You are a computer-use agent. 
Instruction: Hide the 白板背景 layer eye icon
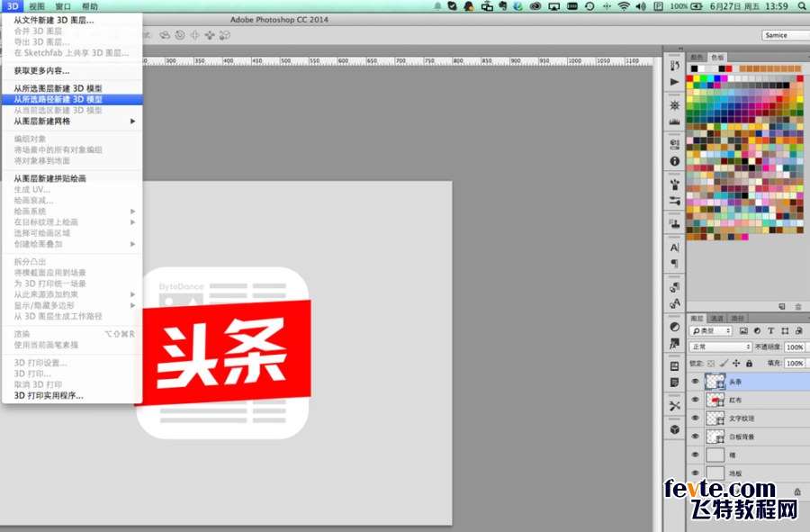pos(696,437)
